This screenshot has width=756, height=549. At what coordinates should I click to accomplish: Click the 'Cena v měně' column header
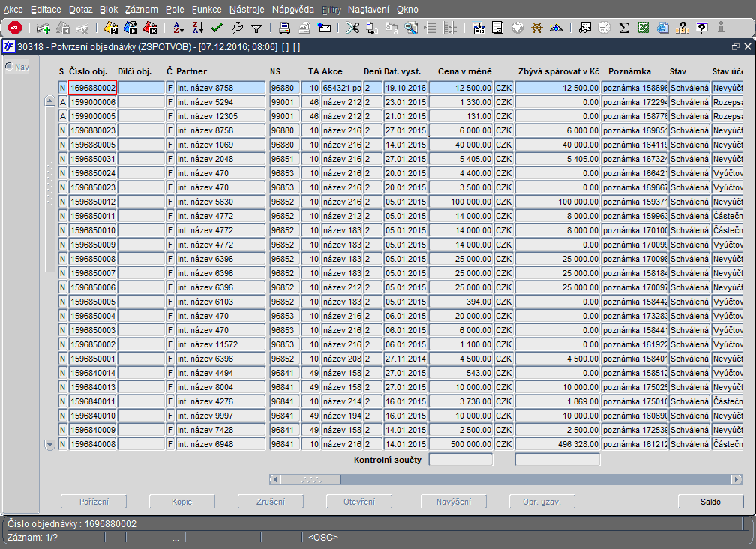pos(465,71)
